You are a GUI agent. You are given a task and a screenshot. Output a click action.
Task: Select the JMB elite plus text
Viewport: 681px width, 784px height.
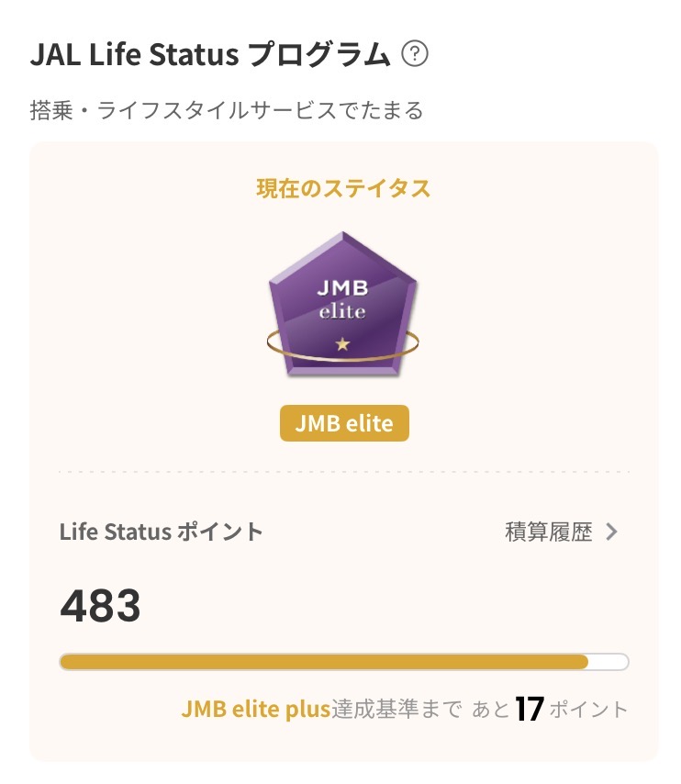[255, 709]
